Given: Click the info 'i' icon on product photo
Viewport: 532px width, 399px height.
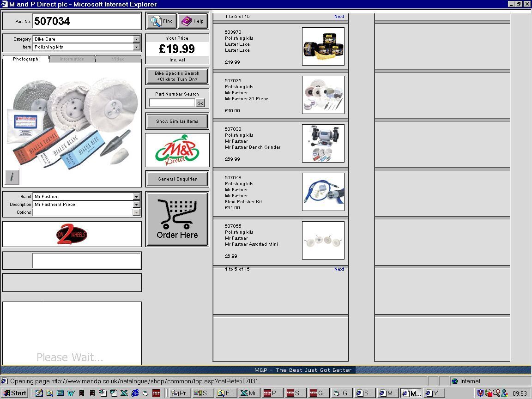Looking at the screenshot, I should [x=12, y=177].
